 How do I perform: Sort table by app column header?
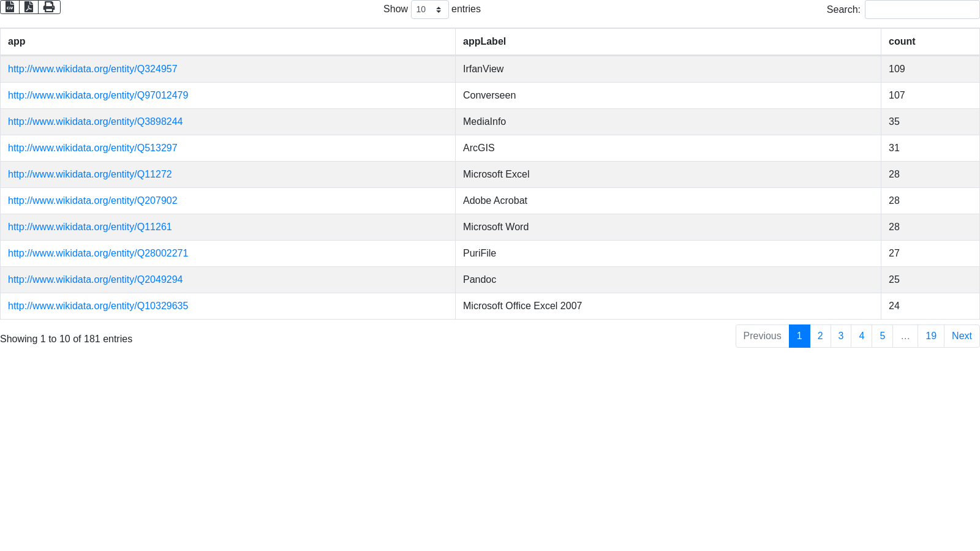click(x=228, y=42)
